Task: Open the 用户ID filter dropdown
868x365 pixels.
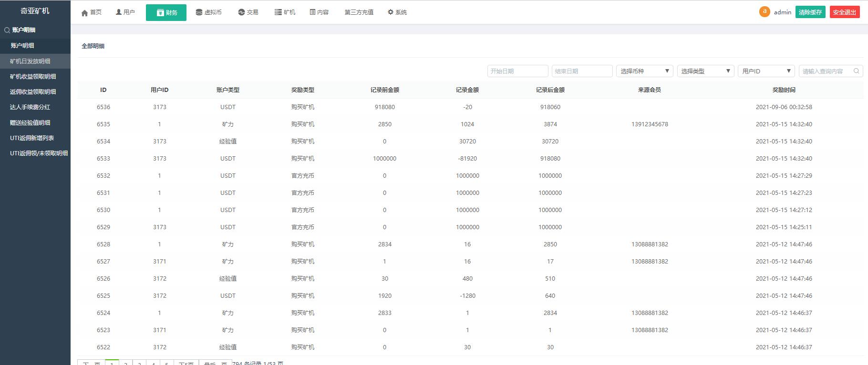Action: point(766,71)
